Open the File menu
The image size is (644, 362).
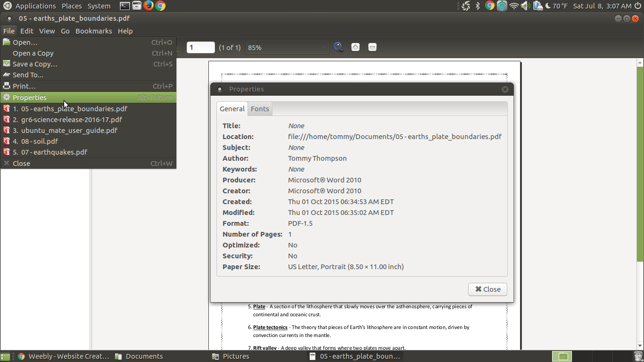click(9, 31)
